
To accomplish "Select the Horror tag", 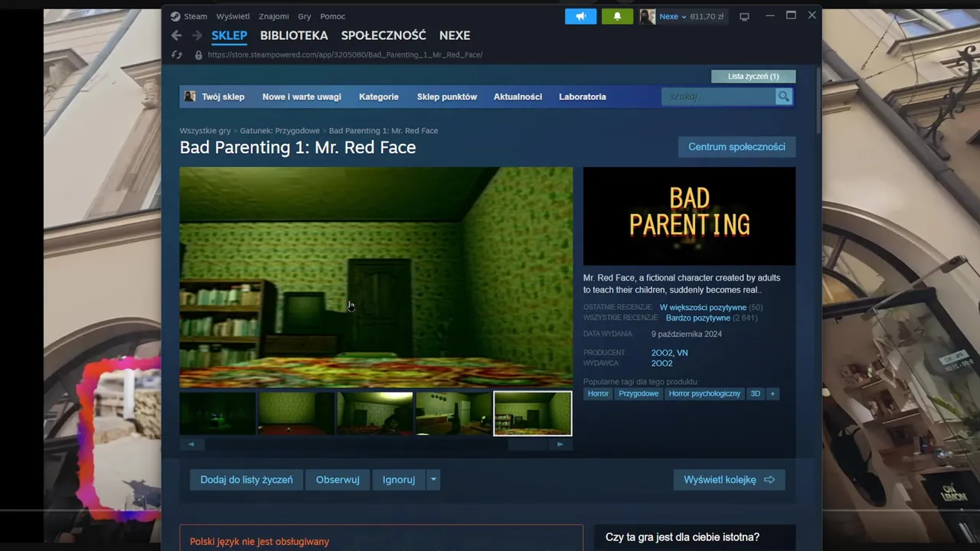I will coord(598,393).
